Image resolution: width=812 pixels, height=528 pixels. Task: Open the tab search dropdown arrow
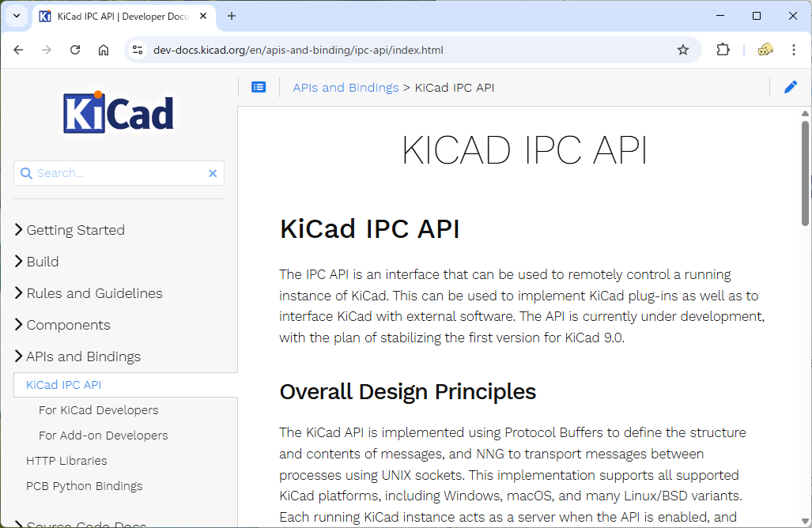pyautogui.click(x=17, y=16)
